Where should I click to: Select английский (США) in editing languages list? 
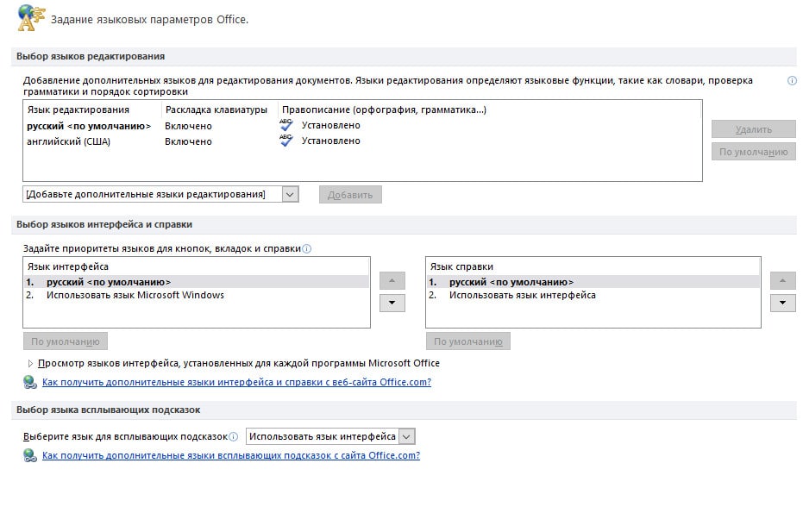pyautogui.click(x=69, y=141)
